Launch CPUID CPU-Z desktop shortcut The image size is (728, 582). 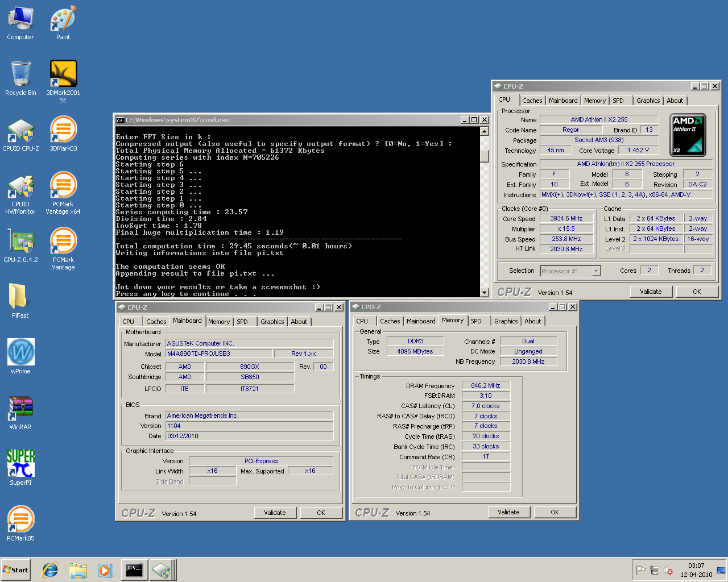tap(20, 135)
